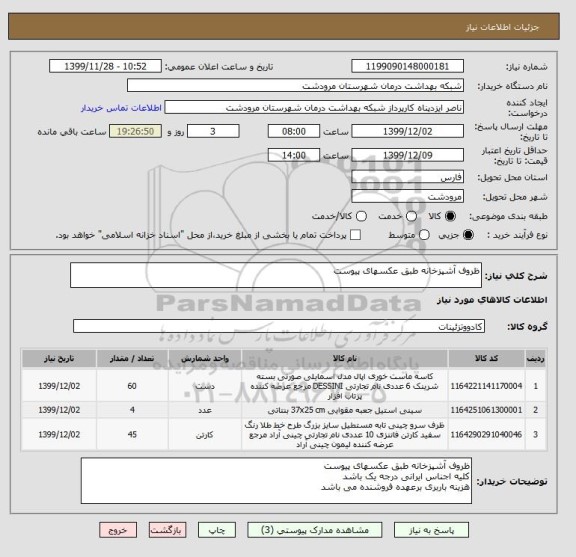Click the تعداد / مقدار column header
The image size is (576, 557).
[x=132, y=359]
